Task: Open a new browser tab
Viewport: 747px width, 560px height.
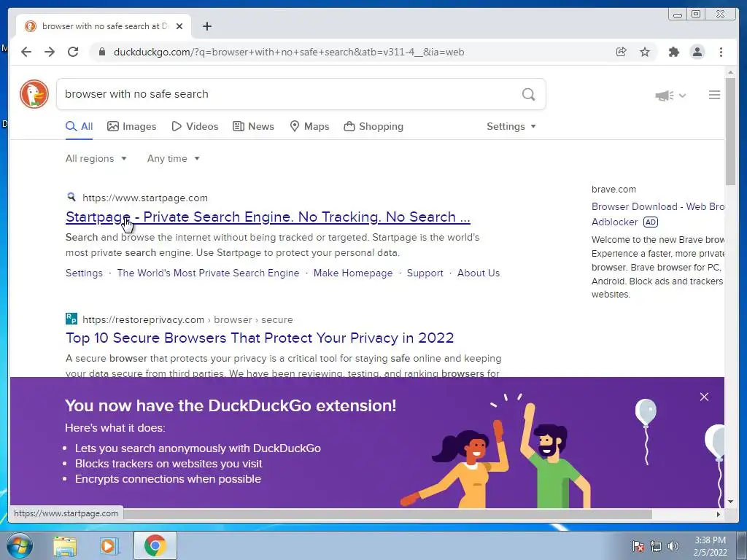Action: (206, 27)
